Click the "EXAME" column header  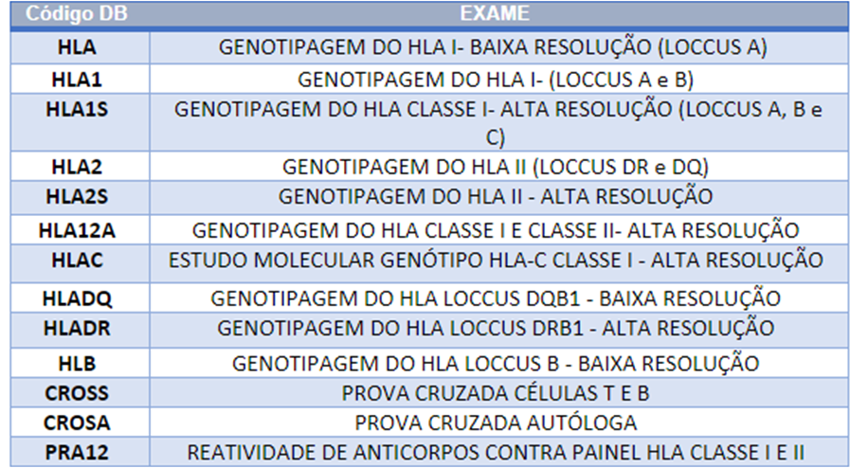pos(494,14)
